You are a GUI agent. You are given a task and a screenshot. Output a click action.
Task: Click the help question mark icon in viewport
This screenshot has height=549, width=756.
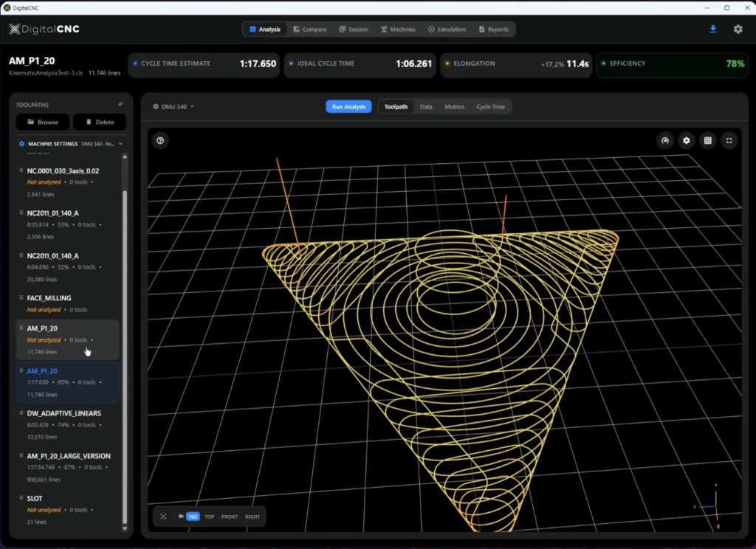click(160, 140)
